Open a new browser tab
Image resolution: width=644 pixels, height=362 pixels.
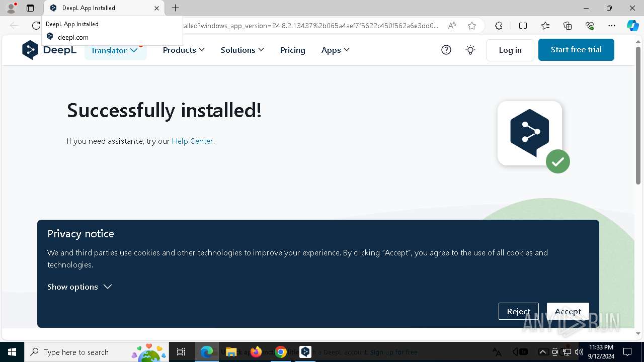point(175,8)
